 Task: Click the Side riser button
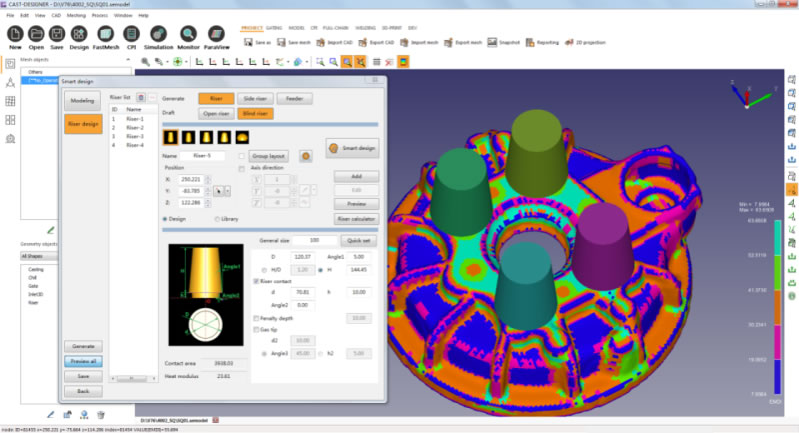click(x=255, y=99)
